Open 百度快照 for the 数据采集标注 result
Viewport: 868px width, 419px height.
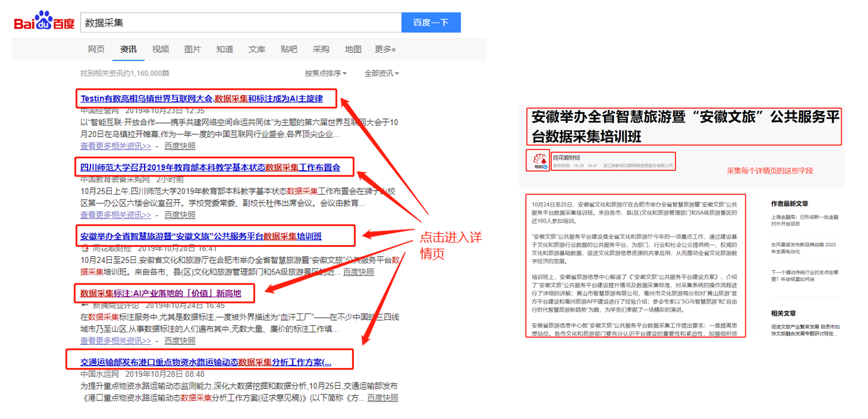click(x=180, y=340)
